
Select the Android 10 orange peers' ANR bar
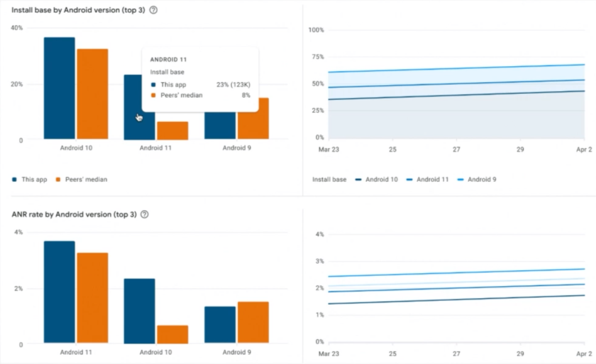tap(173, 334)
